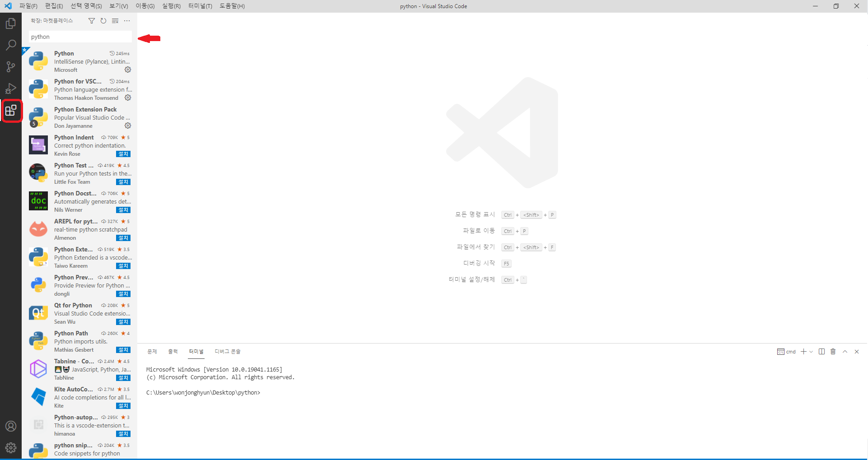
Task: Open the 도움말(H) menu
Action: (x=232, y=6)
